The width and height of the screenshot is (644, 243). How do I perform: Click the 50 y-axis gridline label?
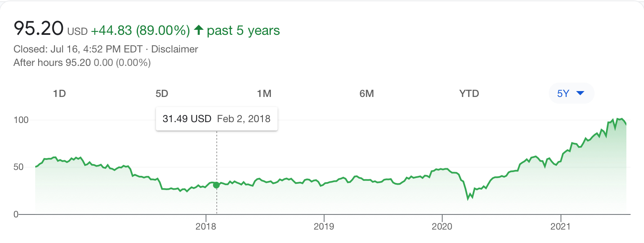(18, 167)
